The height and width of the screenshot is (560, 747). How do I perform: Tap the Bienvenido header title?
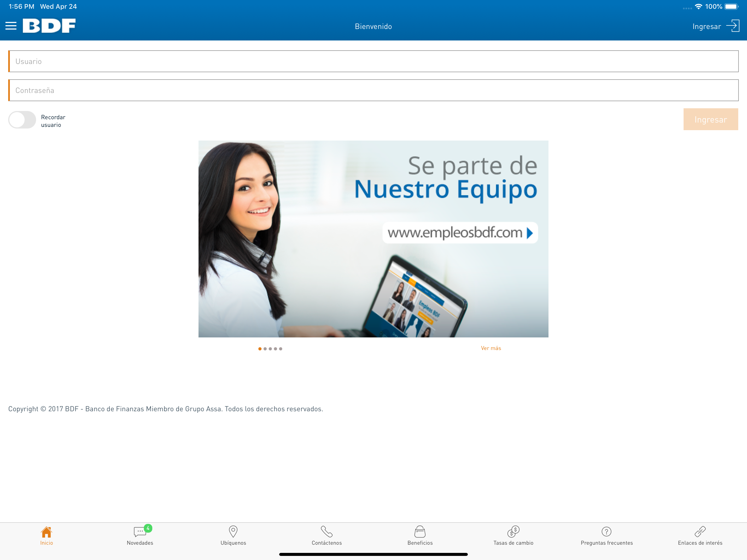tap(373, 26)
